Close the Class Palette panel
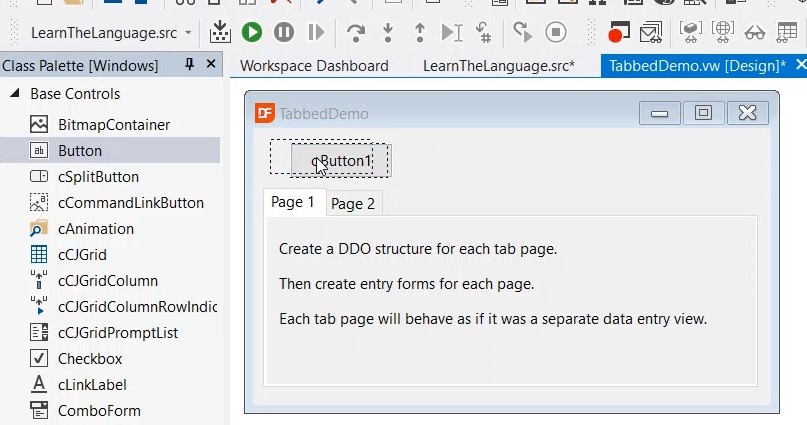This screenshot has width=807, height=425. tap(211, 65)
